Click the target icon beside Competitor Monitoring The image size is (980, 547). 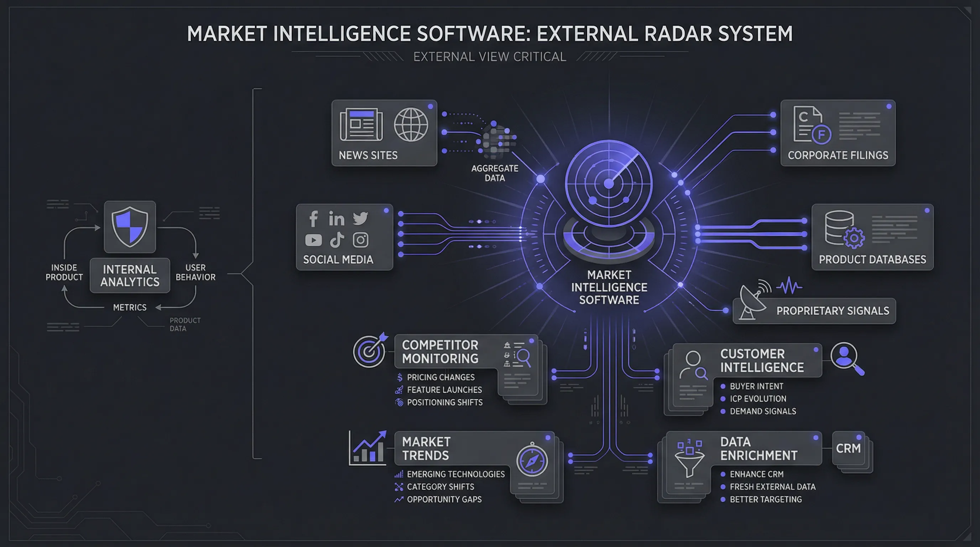[x=369, y=350]
